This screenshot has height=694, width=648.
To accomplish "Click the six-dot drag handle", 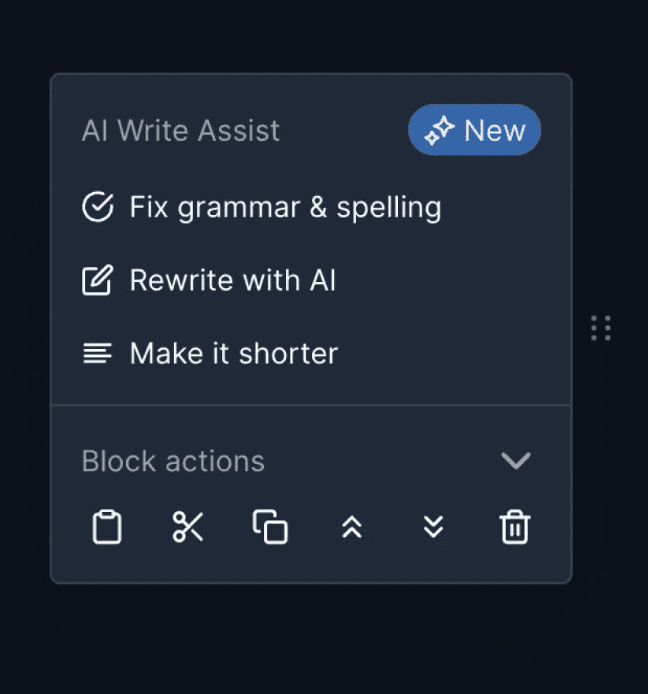I will click(601, 328).
